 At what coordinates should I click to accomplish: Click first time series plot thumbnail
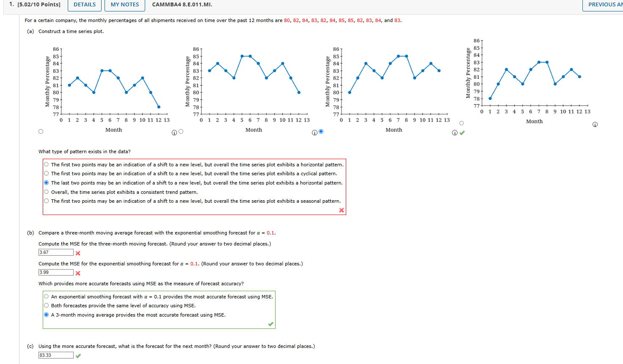point(108,89)
